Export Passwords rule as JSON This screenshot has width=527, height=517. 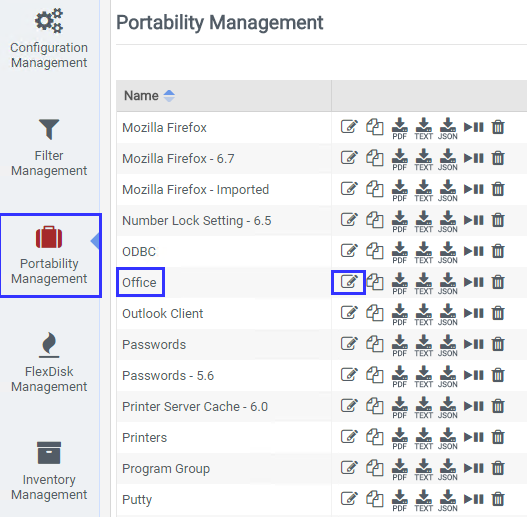[448, 345]
